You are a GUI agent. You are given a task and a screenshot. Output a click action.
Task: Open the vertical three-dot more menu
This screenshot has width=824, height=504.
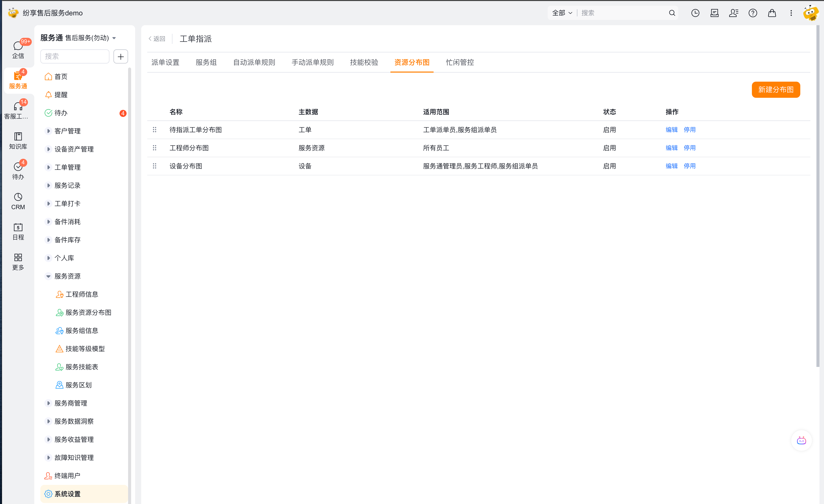tap(791, 13)
